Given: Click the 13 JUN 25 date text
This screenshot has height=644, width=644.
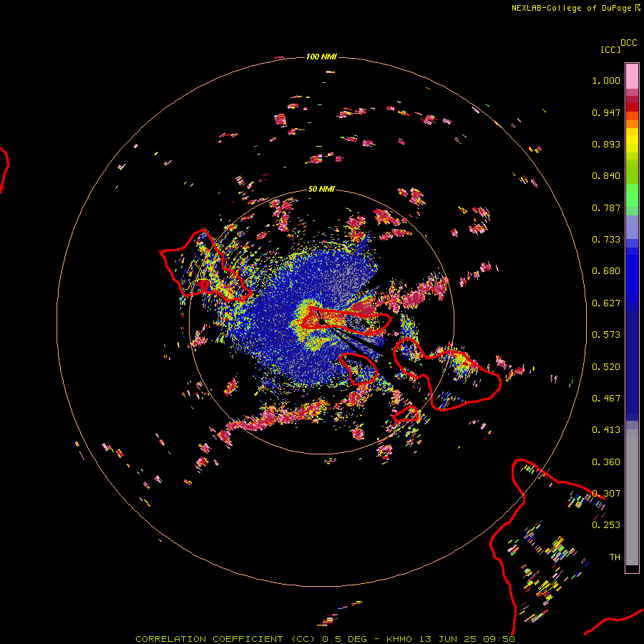Looking at the screenshot, I should point(448,639).
